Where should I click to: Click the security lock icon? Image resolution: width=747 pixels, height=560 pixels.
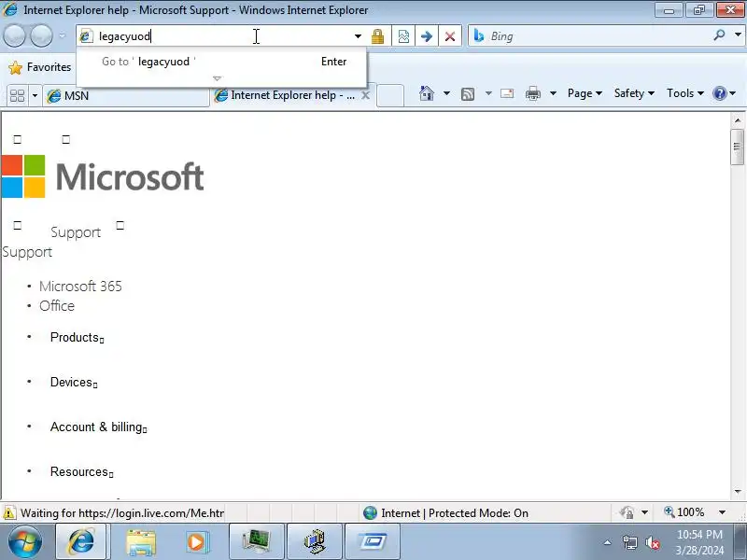click(x=377, y=36)
